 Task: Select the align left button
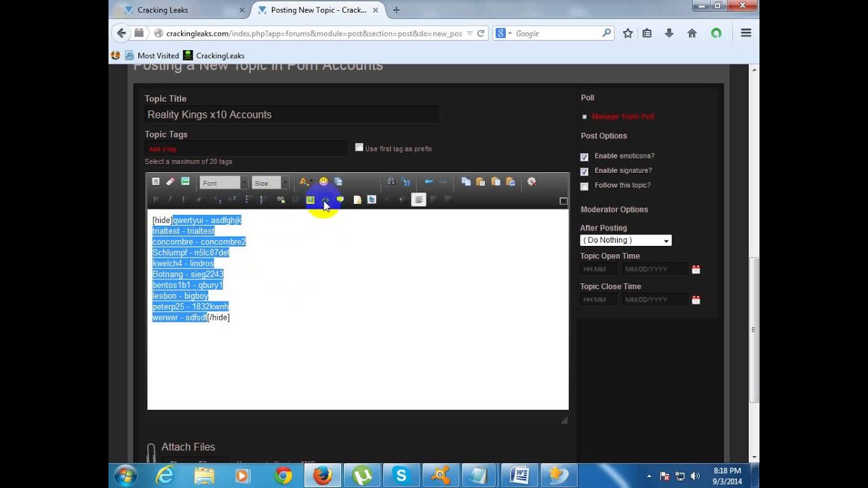pos(418,199)
